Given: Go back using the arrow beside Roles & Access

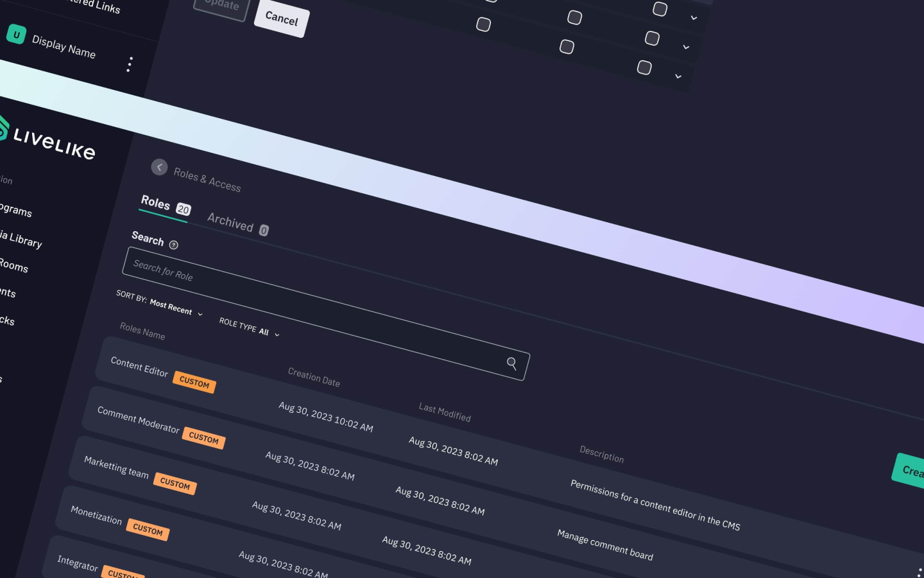Looking at the screenshot, I should pyautogui.click(x=159, y=167).
